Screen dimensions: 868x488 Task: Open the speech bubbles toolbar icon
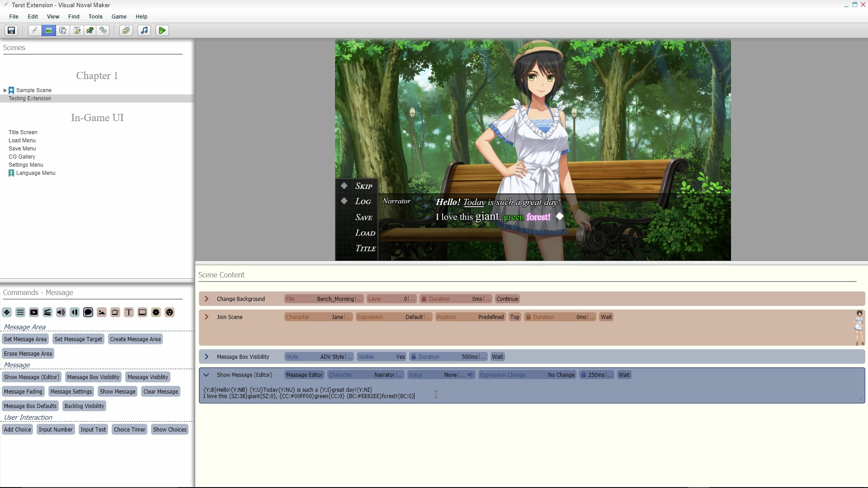[x=104, y=30]
